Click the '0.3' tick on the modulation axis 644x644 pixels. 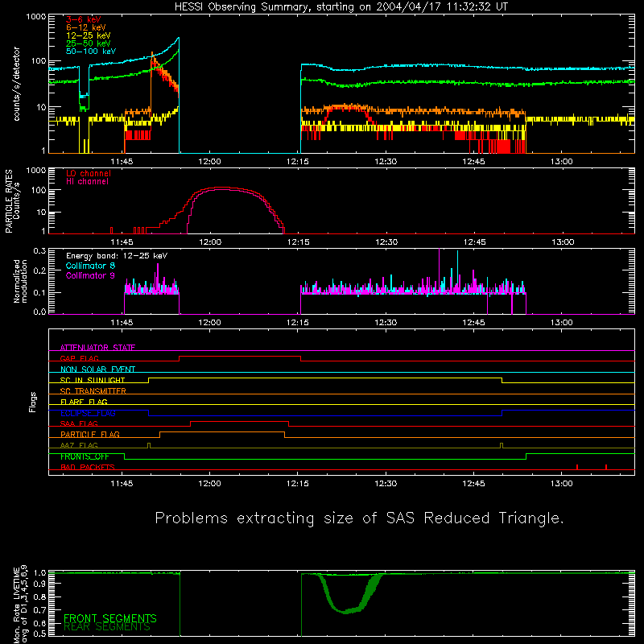39,251
